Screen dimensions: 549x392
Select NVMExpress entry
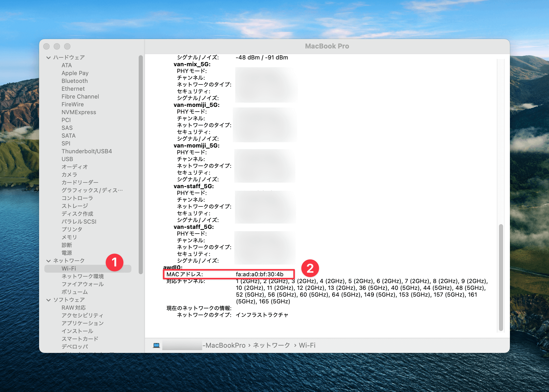point(79,112)
